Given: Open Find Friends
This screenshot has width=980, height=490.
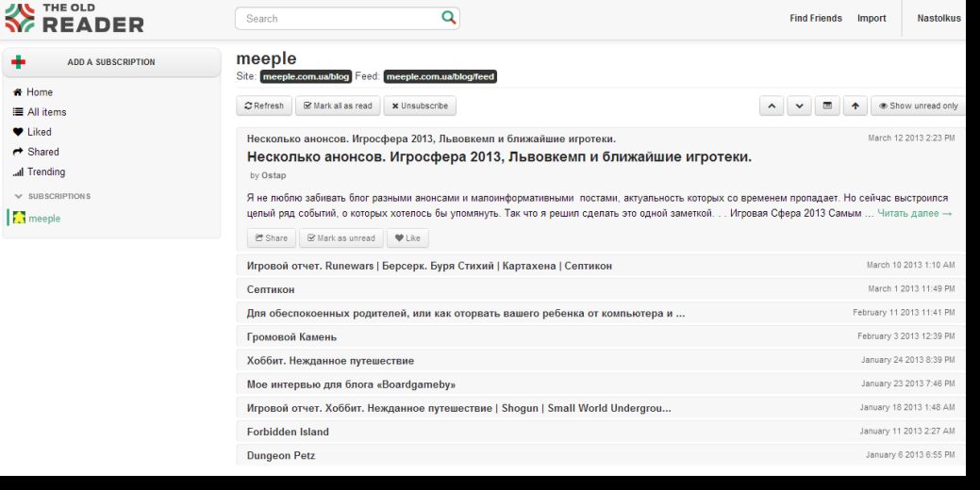Looking at the screenshot, I should (816, 18).
